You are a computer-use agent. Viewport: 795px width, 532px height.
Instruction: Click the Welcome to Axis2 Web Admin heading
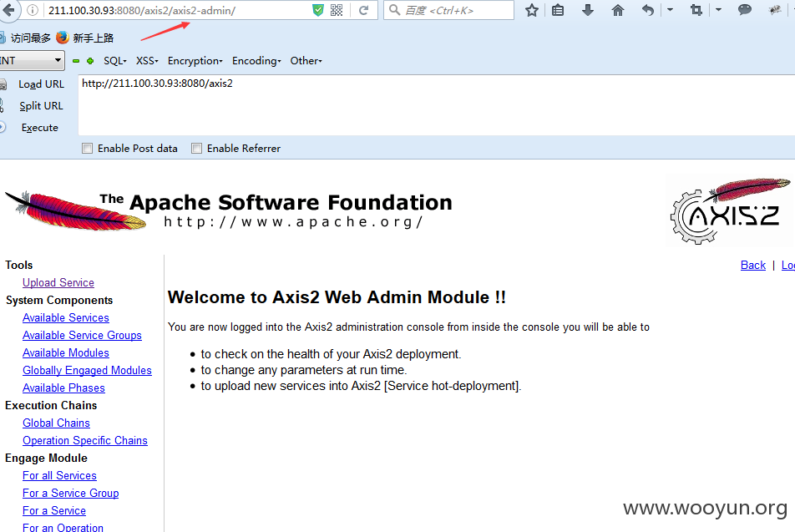click(x=337, y=297)
